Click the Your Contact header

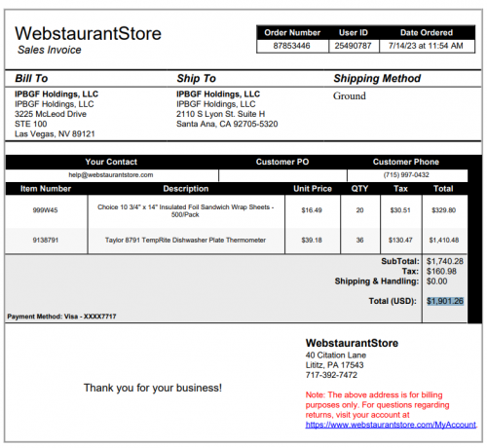(x=111, y=162)
